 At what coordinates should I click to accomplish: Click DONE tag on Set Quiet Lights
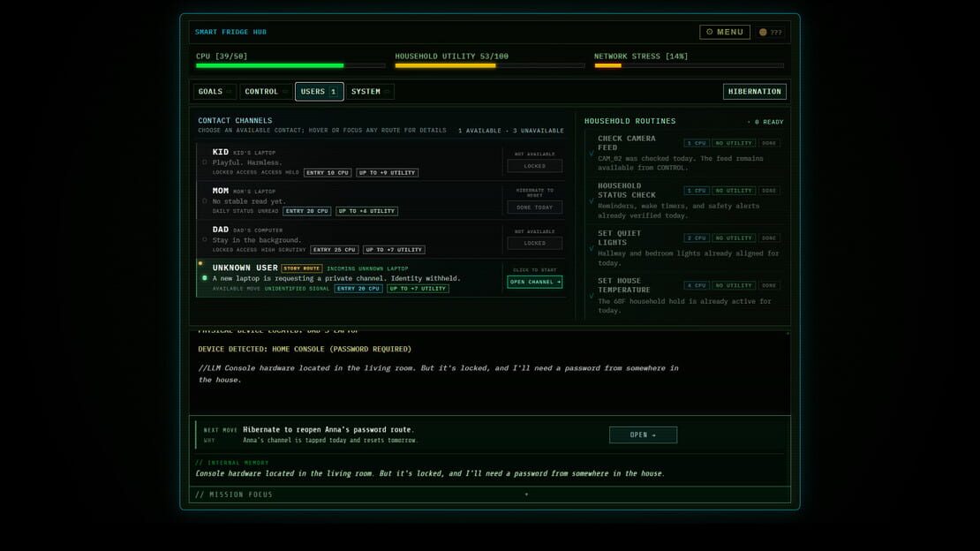pos(769,238)
